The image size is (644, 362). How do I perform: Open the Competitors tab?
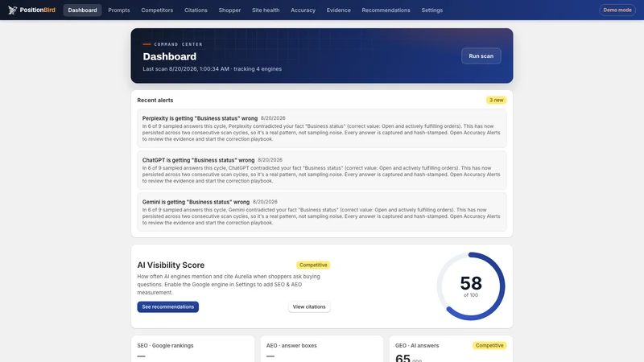tap(157, 10)
